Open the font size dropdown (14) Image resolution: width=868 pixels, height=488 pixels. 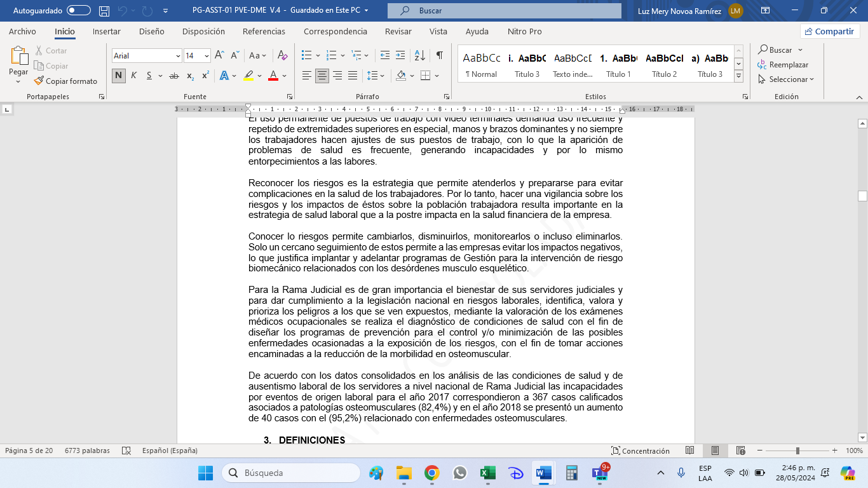pos(207,56)
